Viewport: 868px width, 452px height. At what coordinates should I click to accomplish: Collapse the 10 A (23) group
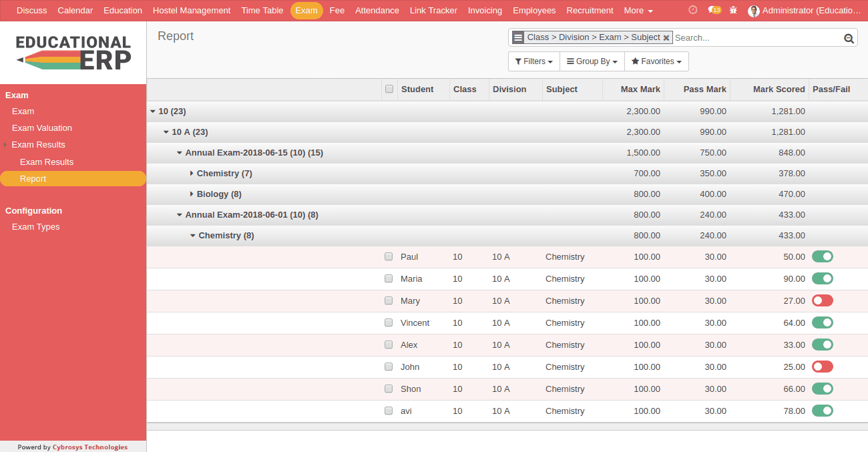tap(190, 132)
